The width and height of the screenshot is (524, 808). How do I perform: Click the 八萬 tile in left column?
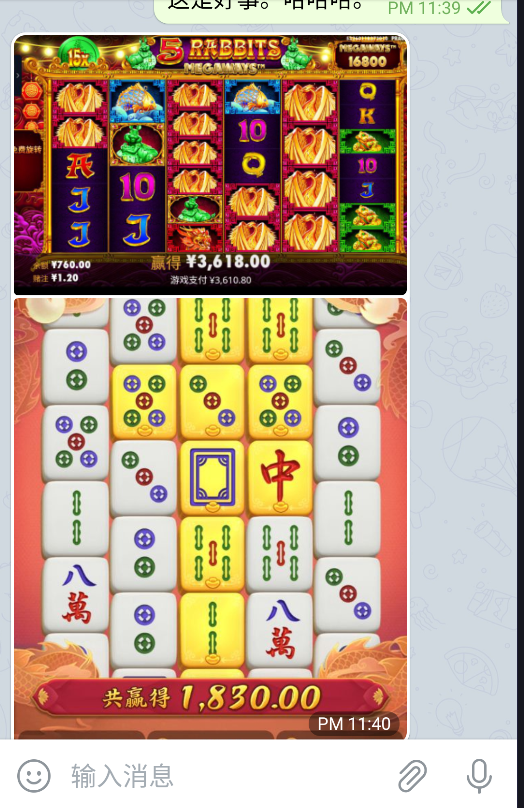(76, 594)
